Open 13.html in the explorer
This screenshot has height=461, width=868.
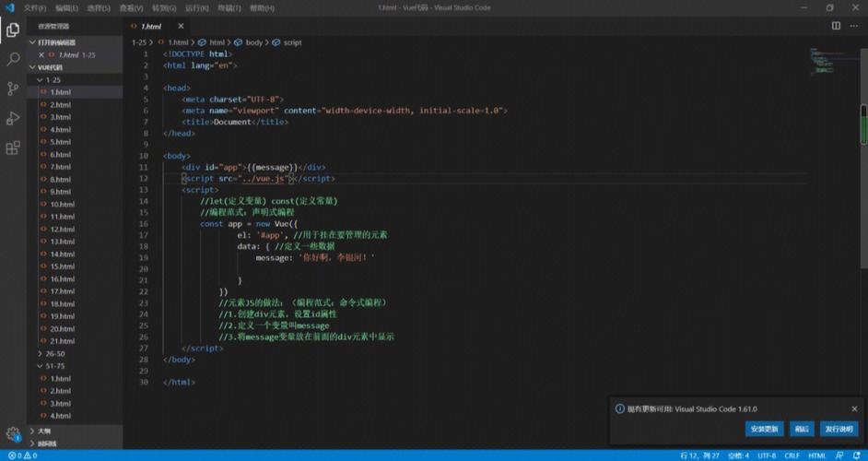click(62, 242)
